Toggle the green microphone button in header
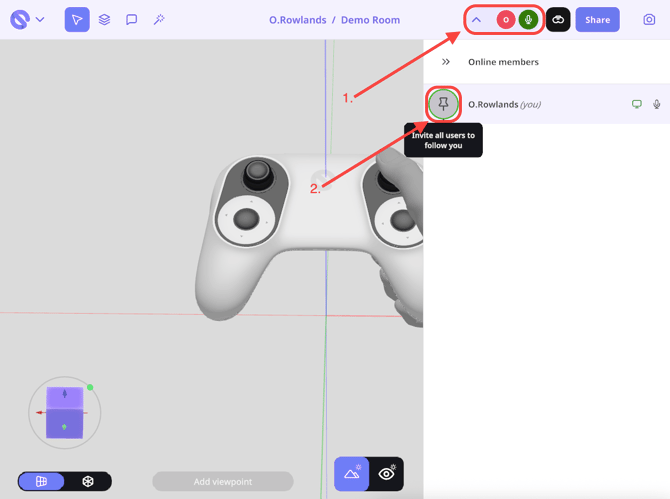Viewport: 670px width, 499px height. click(528, 20)
